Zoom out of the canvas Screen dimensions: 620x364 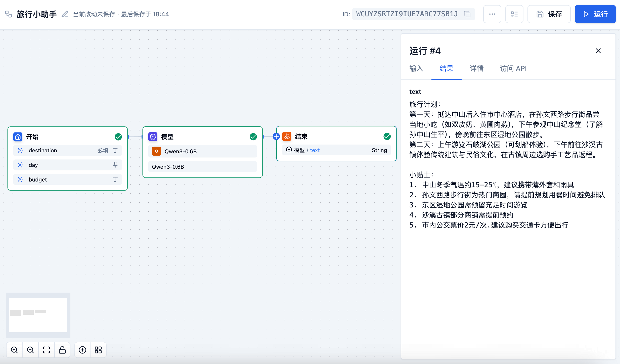pos(30,350)
